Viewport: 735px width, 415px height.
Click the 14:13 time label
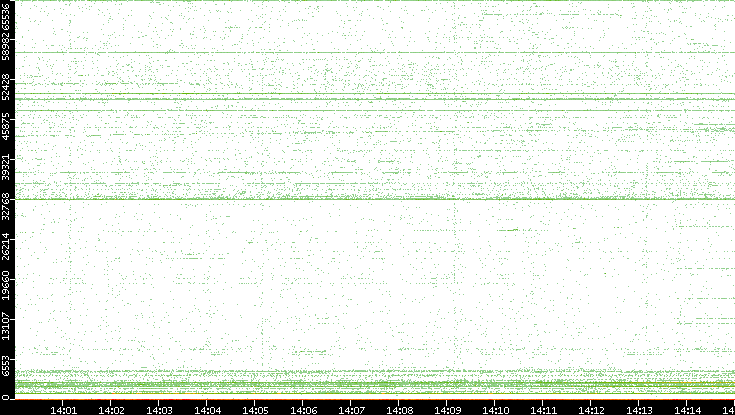(x=640, y=411)
